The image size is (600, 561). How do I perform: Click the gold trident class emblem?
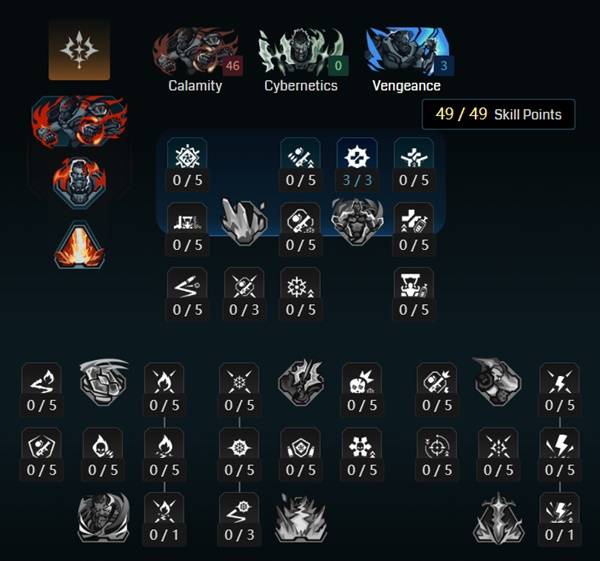(x=79, y=50)
